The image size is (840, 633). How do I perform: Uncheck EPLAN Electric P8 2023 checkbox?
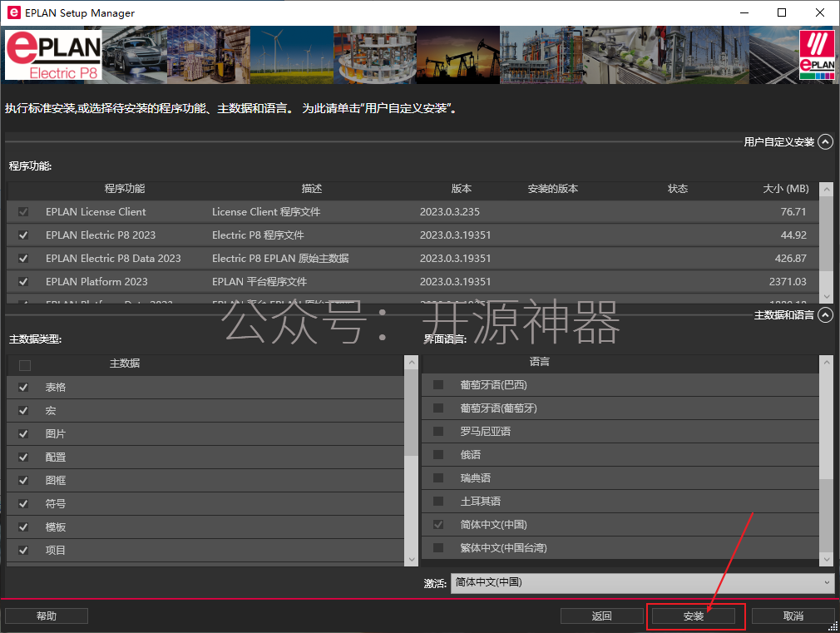coord(23,235)
